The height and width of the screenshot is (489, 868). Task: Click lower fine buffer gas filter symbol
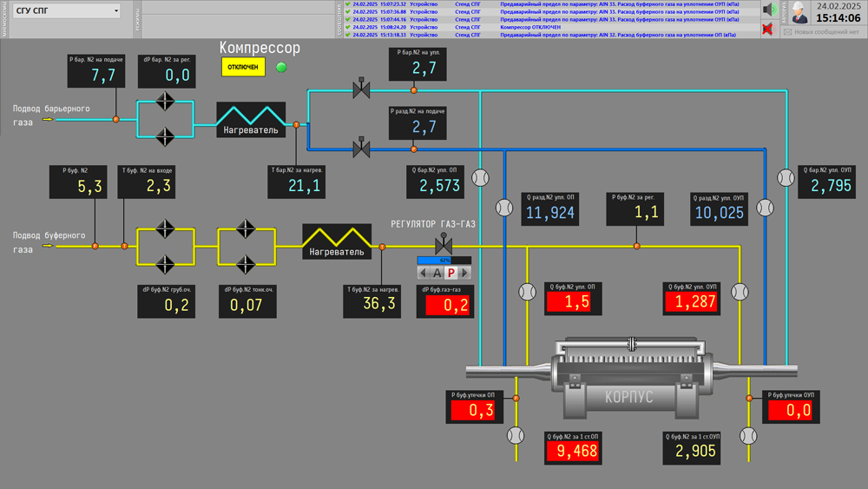246,264
